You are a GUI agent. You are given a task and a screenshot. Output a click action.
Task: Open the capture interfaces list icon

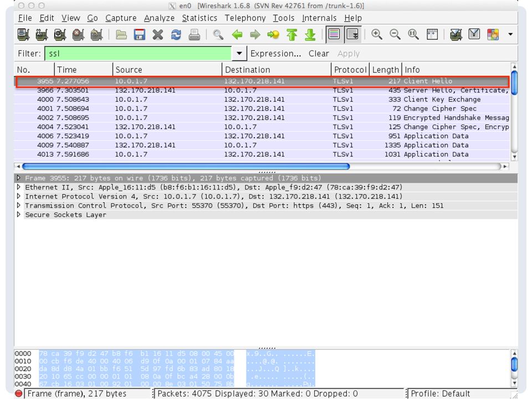[x=23, y=34]
